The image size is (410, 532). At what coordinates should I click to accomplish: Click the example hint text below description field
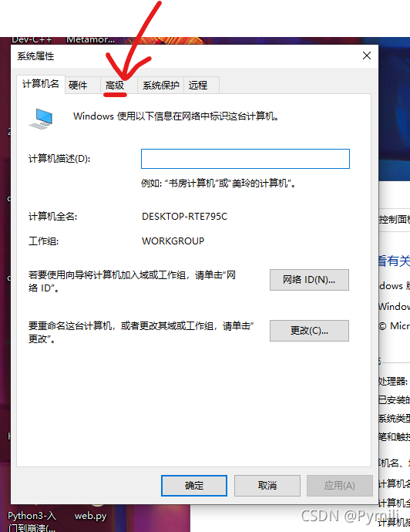coord(218,184)
